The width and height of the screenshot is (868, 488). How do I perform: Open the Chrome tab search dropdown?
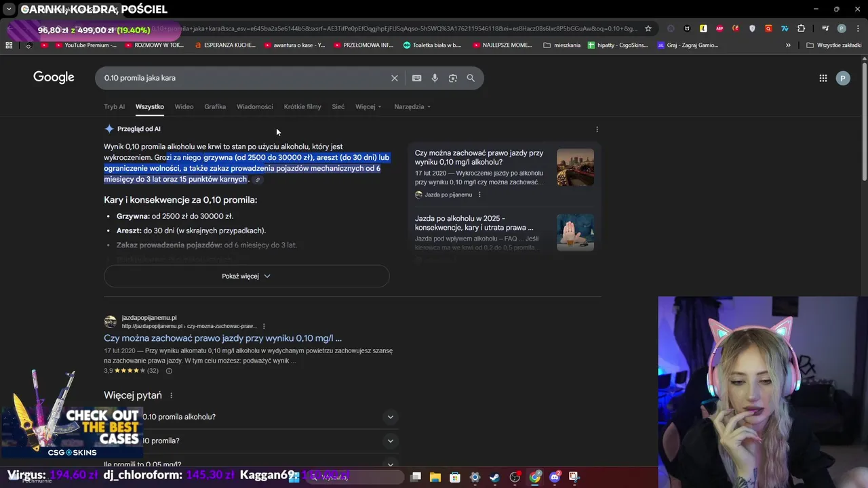click(9, 9)
